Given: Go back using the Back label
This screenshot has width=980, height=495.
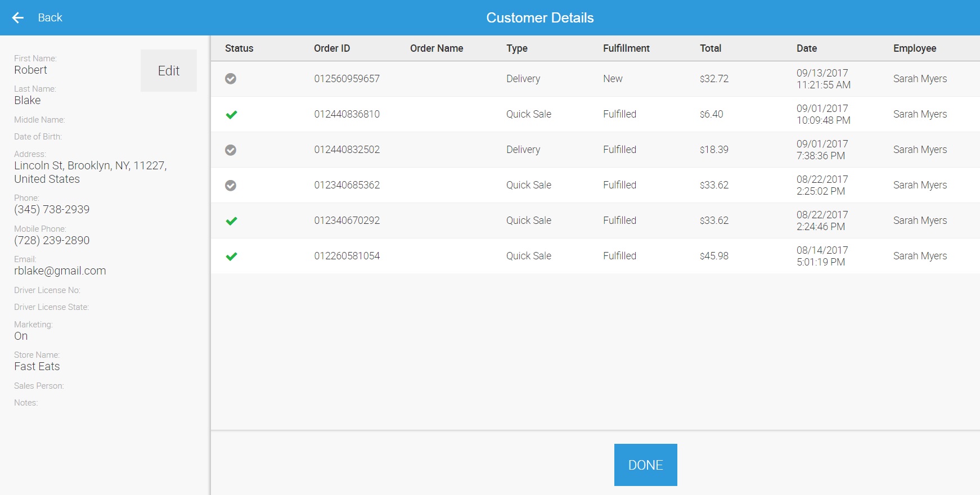Looking at the screenshot, I should point(50,18).
